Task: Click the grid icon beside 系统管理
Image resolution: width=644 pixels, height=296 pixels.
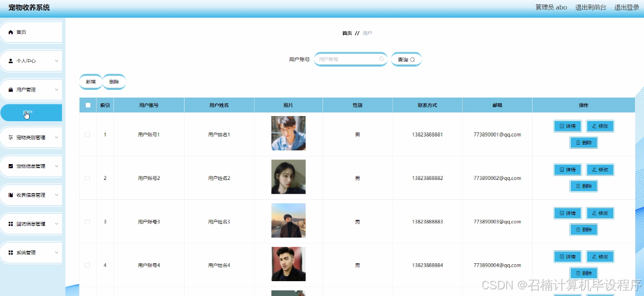Action: pyautogui.click(x=11, y=253)
